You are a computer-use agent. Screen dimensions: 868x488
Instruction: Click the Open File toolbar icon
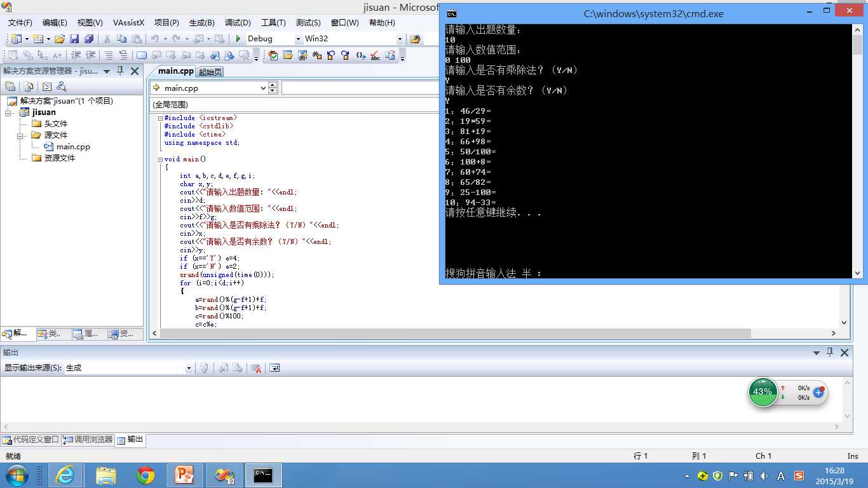pos(59,39)
